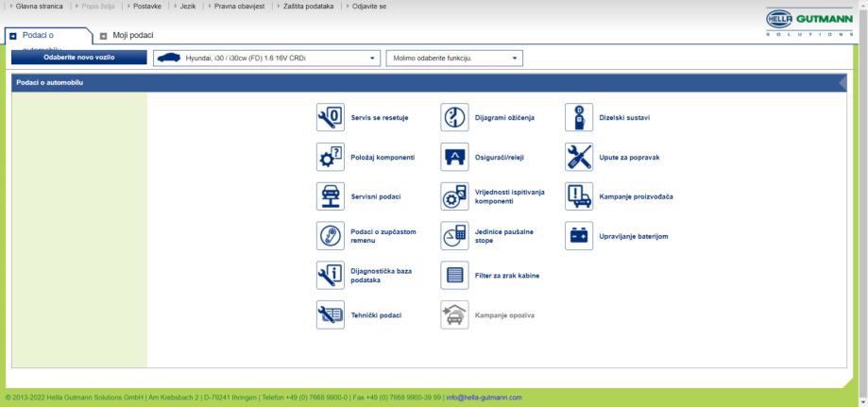Open the Postavke menu item

(147, 6)
